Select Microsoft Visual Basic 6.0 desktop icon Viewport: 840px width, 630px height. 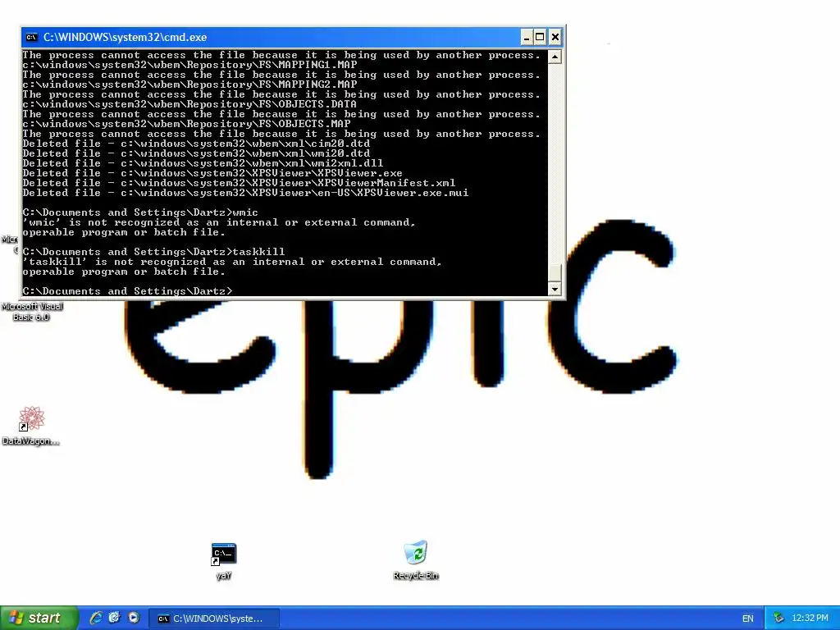coord(32,311)
